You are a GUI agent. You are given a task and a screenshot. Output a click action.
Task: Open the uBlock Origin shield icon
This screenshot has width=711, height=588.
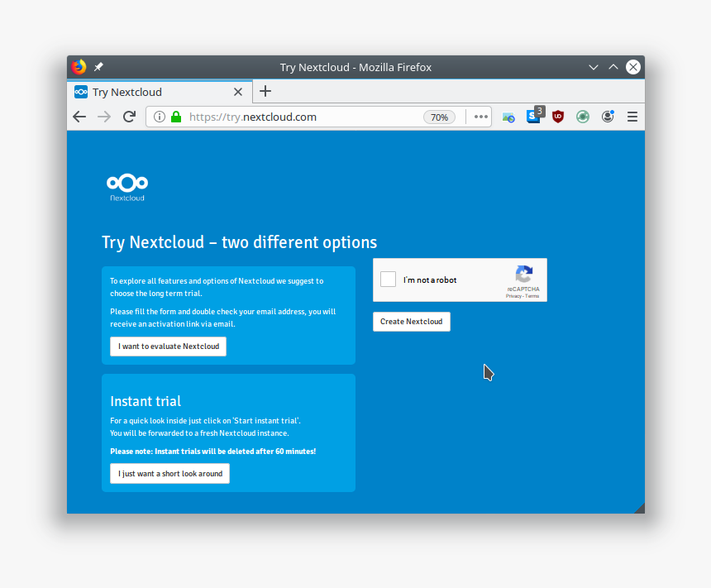coord(558,117)
